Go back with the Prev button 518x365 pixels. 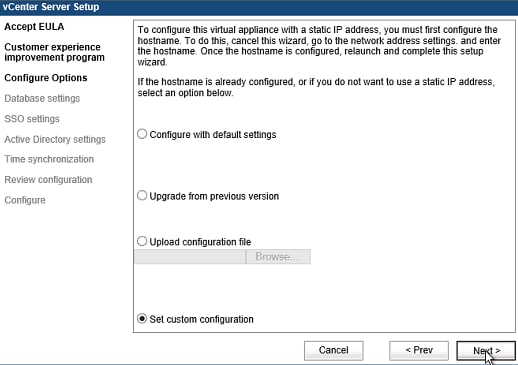coord(419,350)
